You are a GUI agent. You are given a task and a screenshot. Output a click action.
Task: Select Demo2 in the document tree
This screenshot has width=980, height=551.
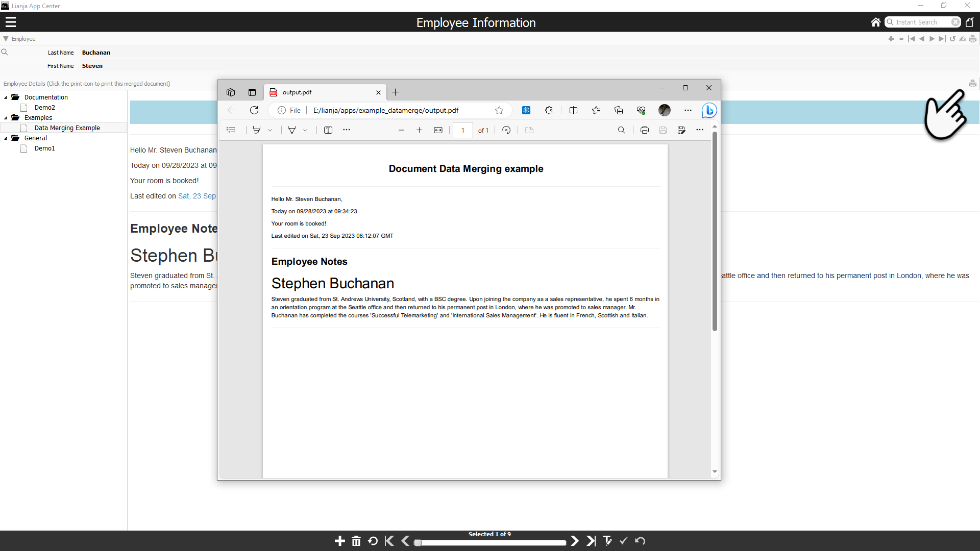44,108
